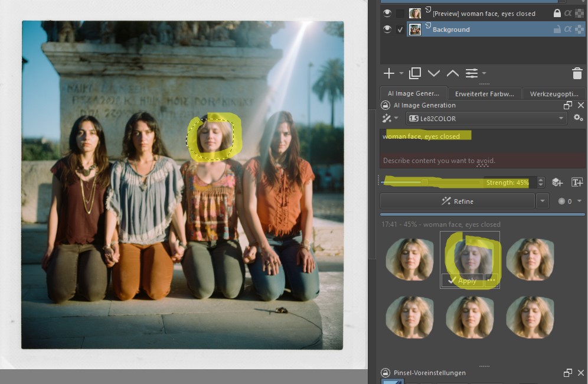Click the add text region icon
588x384 pixels.
[577, 183]
